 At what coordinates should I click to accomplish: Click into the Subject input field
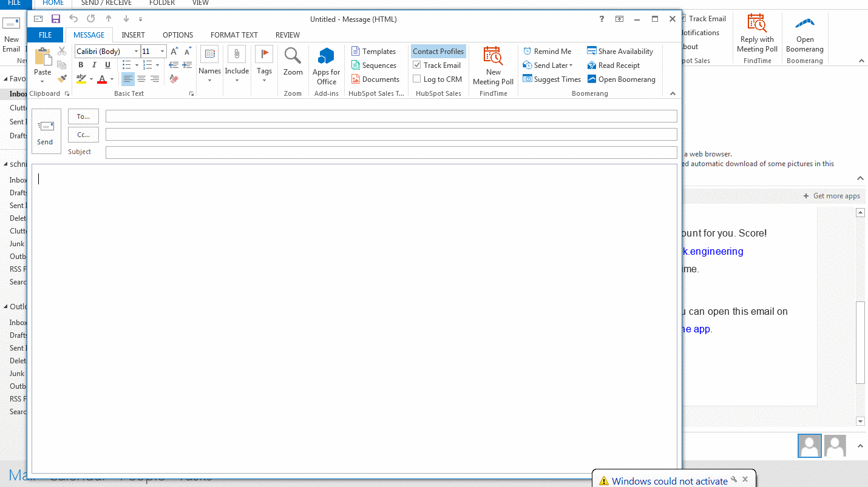(x=391, y=152)
